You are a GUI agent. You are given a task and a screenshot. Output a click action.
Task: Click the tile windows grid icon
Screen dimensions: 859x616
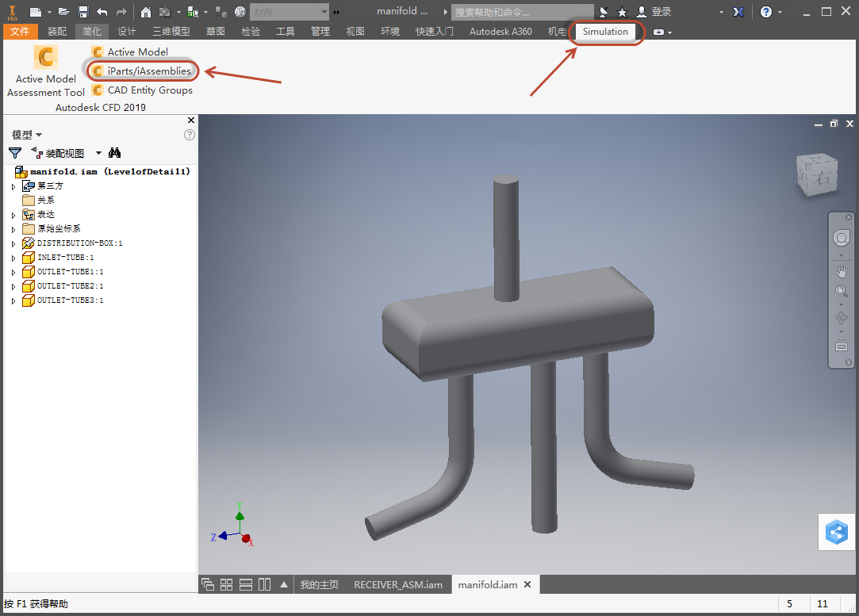click(x=226, y=585)
